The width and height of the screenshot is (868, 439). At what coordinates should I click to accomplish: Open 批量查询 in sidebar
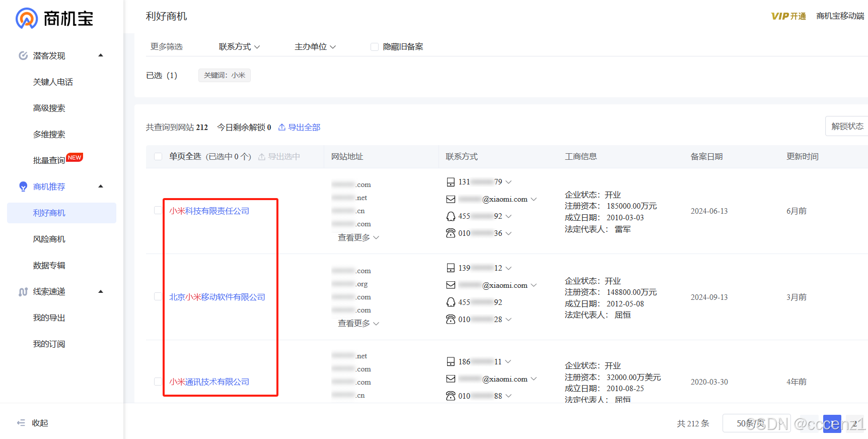pyautogui.click(x=49, y=160)
